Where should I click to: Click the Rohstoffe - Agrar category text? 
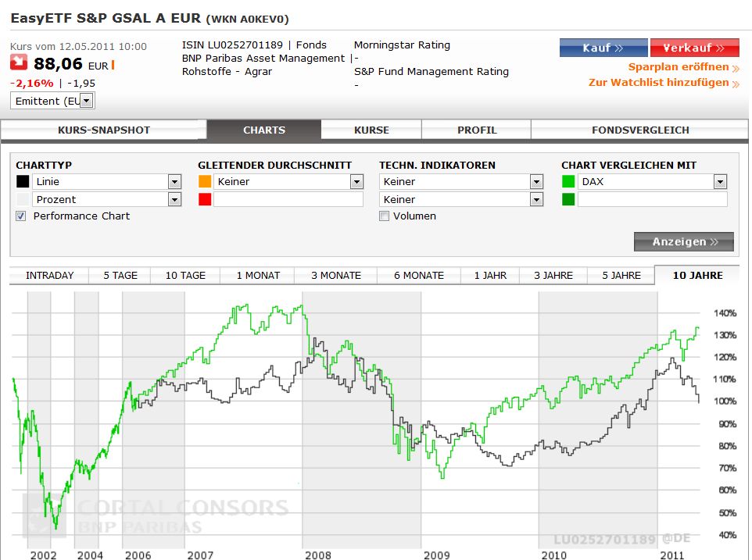(227, 72)
